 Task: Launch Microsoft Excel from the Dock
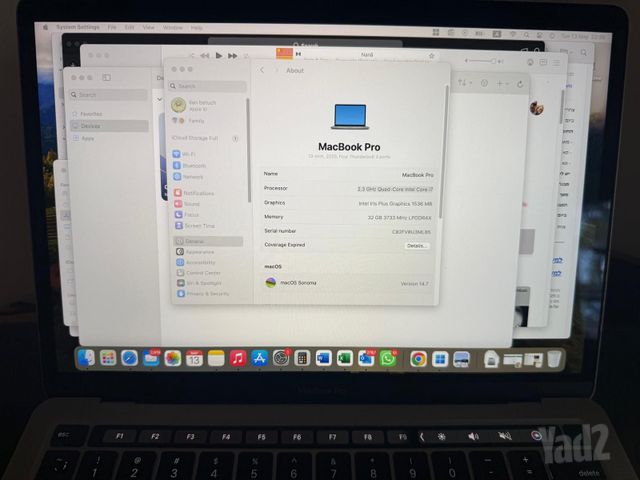pyautogui.click(x=345, y=358)
